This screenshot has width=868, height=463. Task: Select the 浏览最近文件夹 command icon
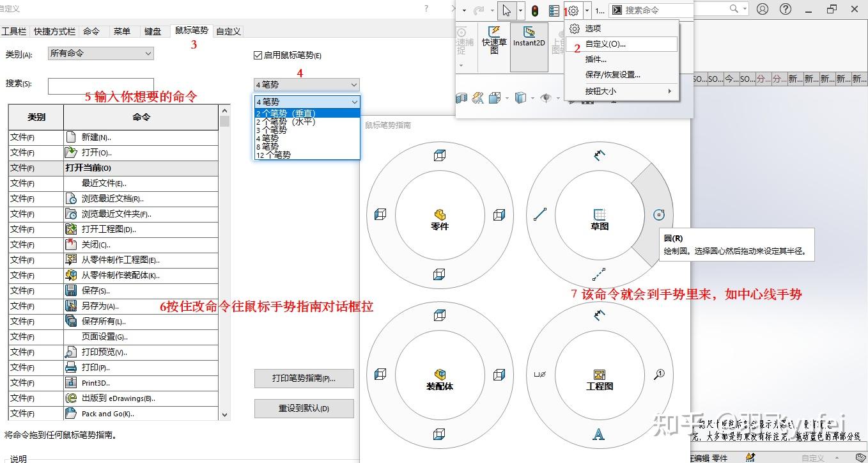[71, 214]
